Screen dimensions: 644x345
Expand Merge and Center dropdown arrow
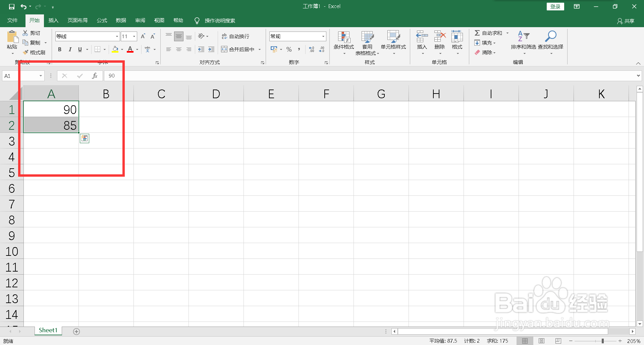(260, 49)
